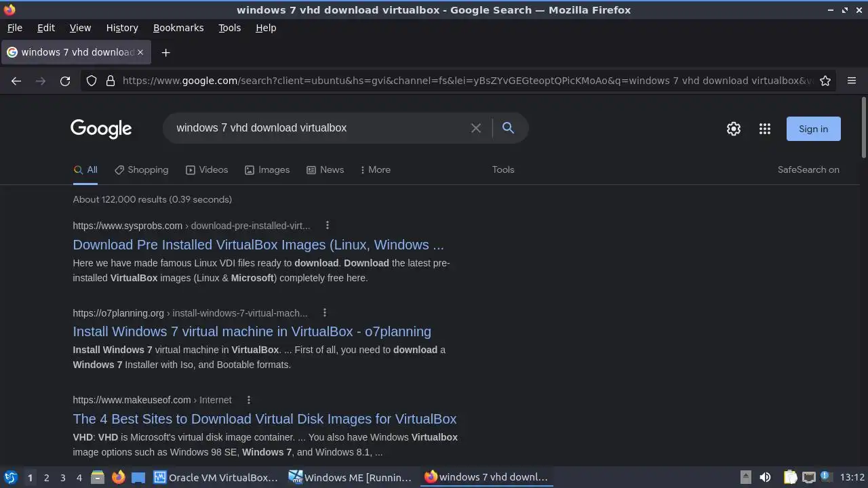Open the View menu
Image resolution: width=868 pixels, height=488 pixels.
(80, 28)
